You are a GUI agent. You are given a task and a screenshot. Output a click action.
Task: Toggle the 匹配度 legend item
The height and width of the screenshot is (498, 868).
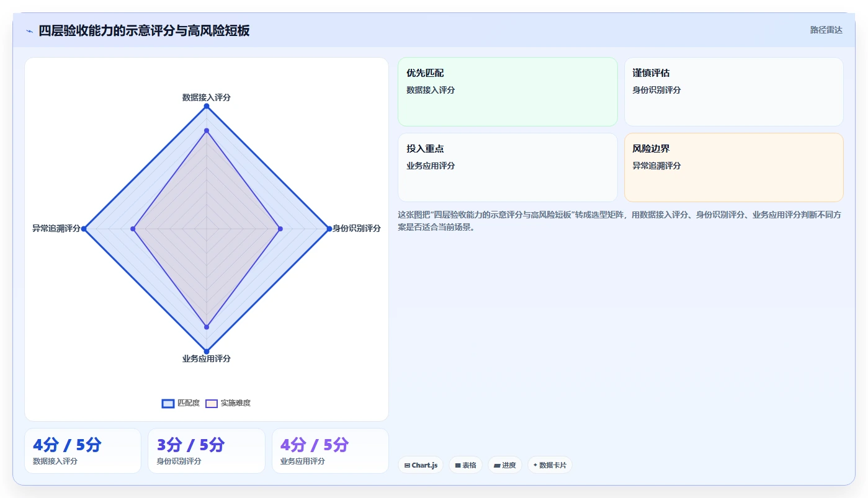(x=181, y=403)
